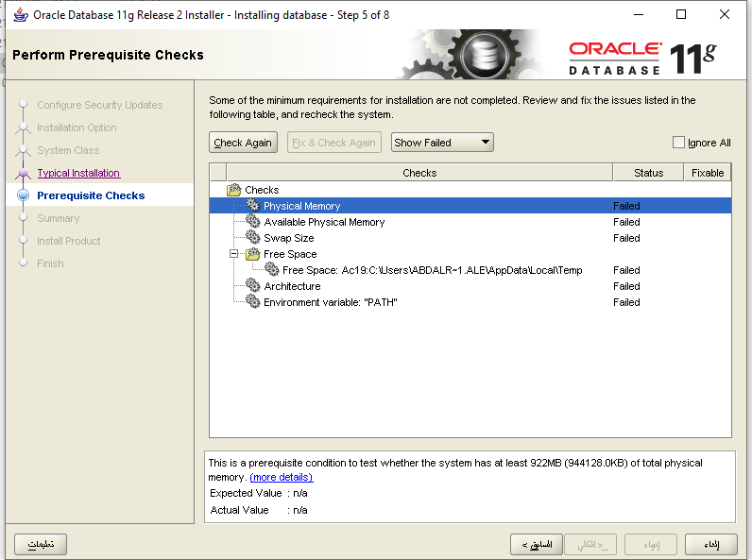Viewport: 752px width, 560px height.
Task: Click the Back button at bottom
Action: tap(536, 544)
